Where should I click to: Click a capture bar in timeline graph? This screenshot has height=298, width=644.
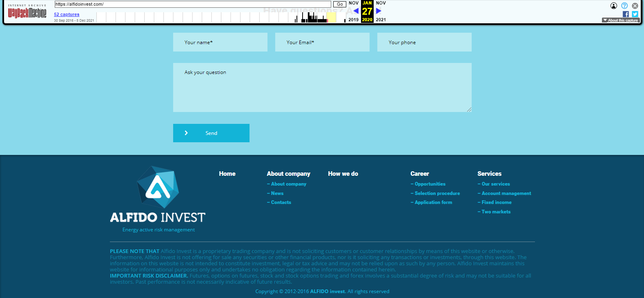click(x=312, y=18)
